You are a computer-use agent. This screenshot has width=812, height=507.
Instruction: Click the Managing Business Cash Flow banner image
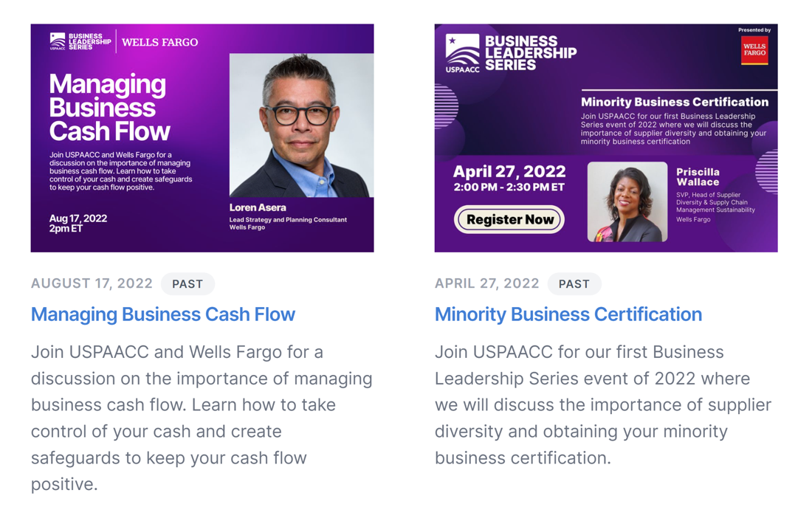point(202,138)
